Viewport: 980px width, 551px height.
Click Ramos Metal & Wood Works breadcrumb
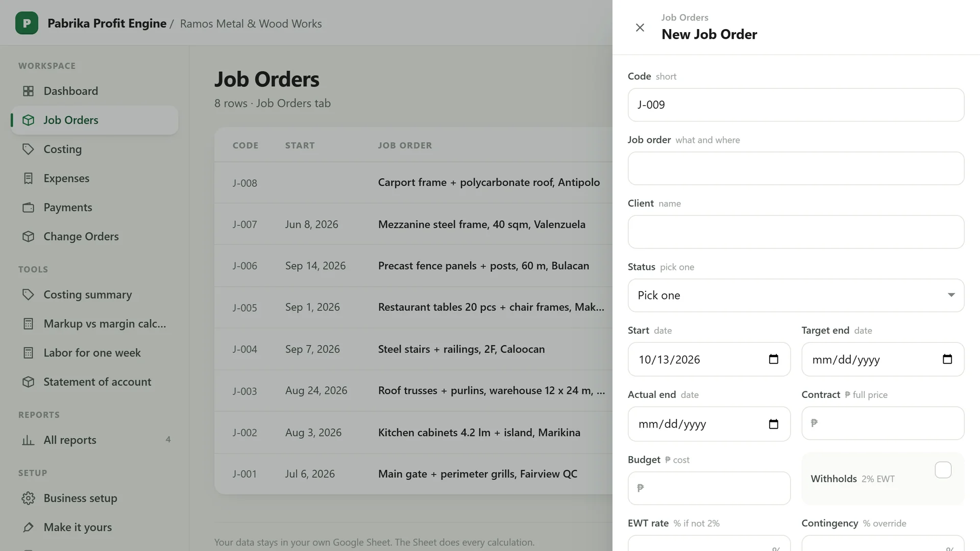pyautogui.click(x=251, y=23)
